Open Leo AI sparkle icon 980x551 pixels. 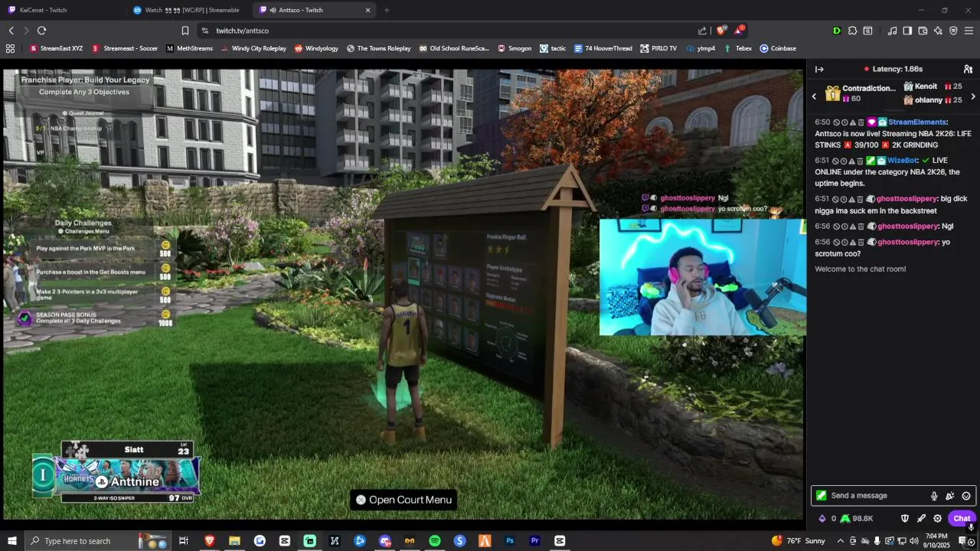[938, 31]
